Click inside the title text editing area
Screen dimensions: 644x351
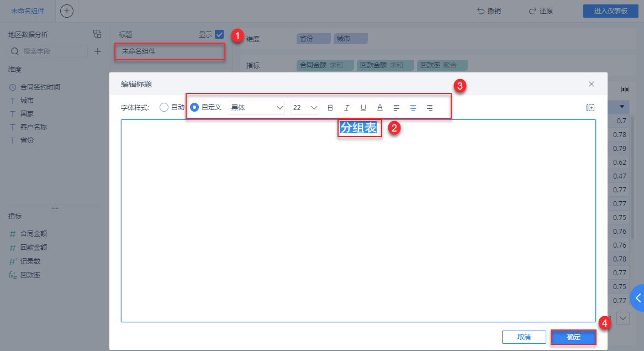tap(358, 221)
